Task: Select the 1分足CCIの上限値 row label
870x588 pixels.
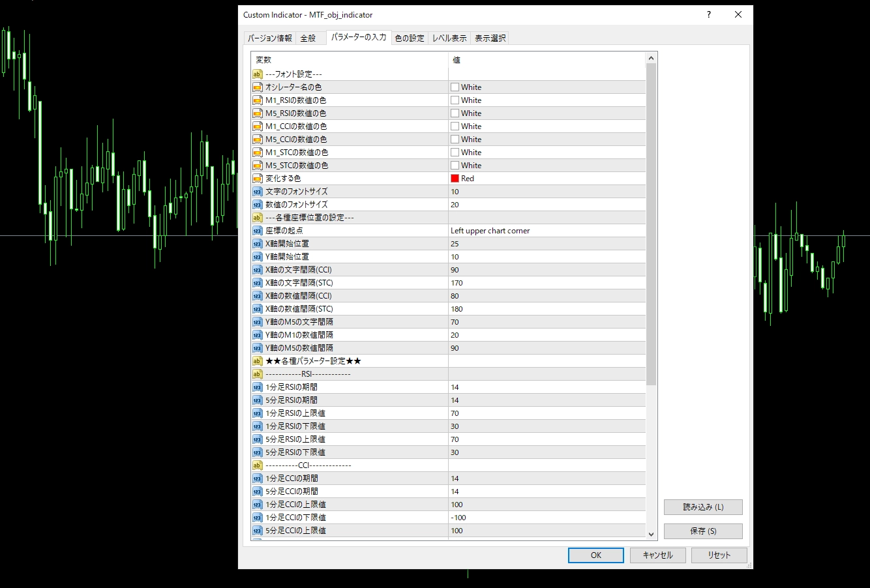Action: pos(295,505)
